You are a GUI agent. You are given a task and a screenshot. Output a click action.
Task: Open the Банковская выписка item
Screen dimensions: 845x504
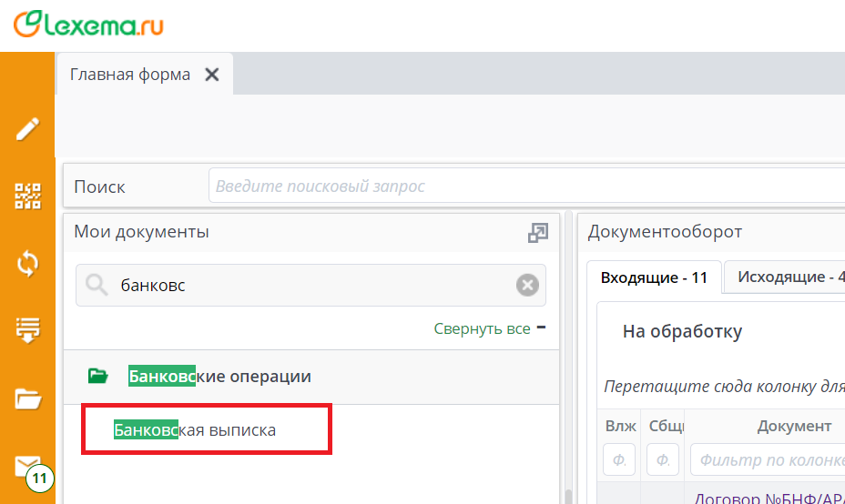(x=195, y=429)
